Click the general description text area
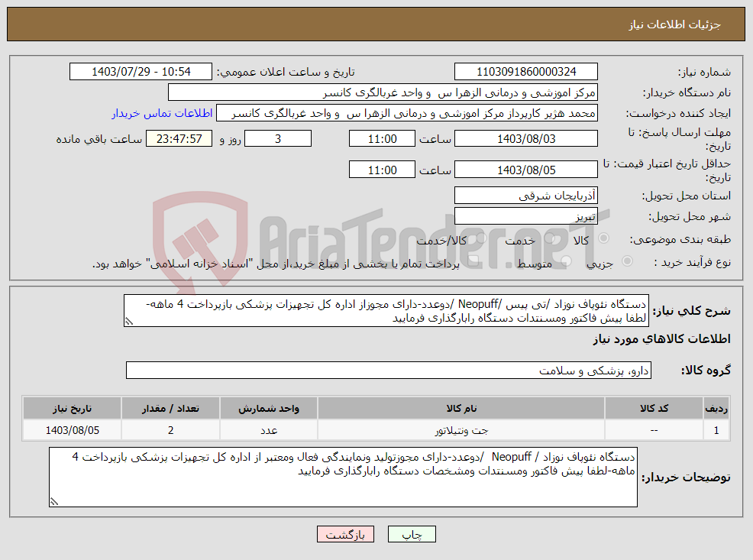The image size is (753, 560). pyautogui.click(x=386, y=311)
